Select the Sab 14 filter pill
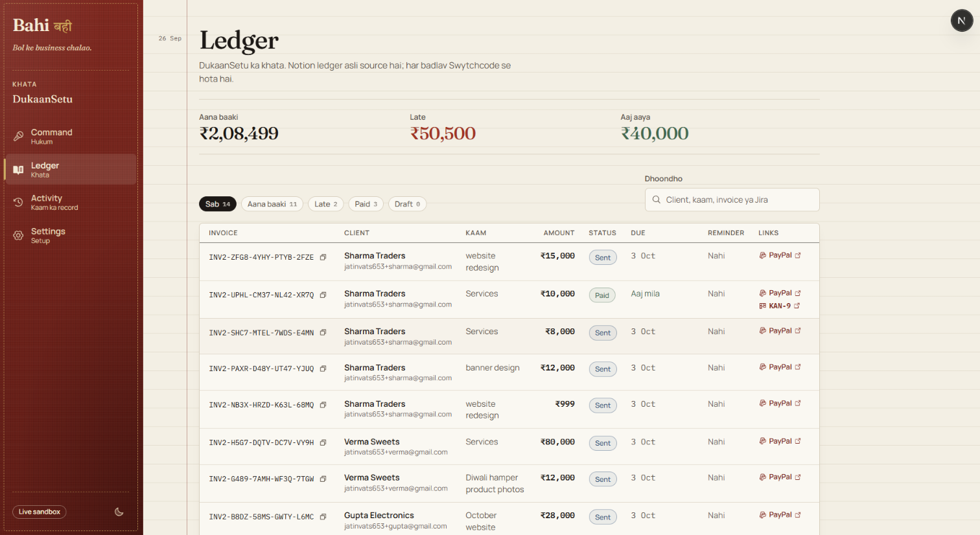The width and height of the screenshot is (980, 535). click(218, 204)
